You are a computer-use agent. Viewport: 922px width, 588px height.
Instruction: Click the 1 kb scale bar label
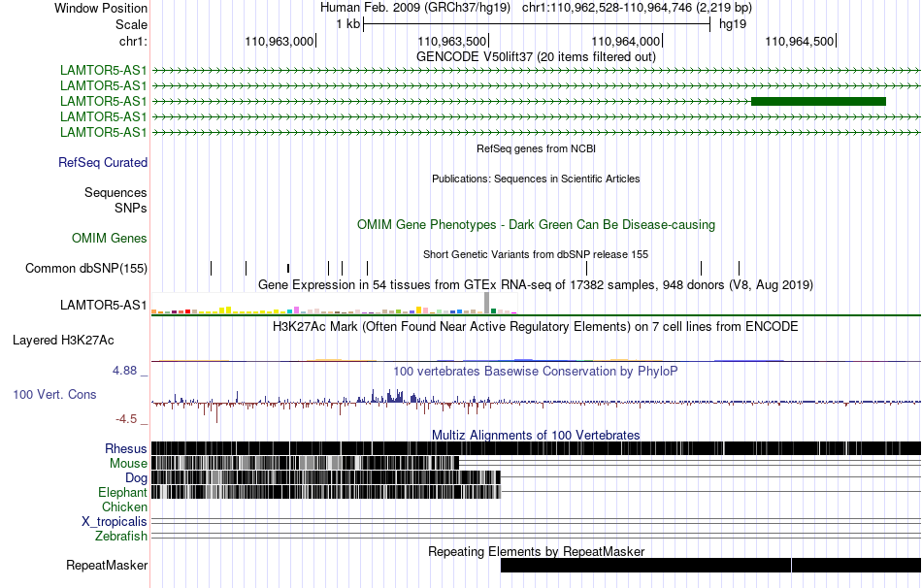(x=348, y=24)
